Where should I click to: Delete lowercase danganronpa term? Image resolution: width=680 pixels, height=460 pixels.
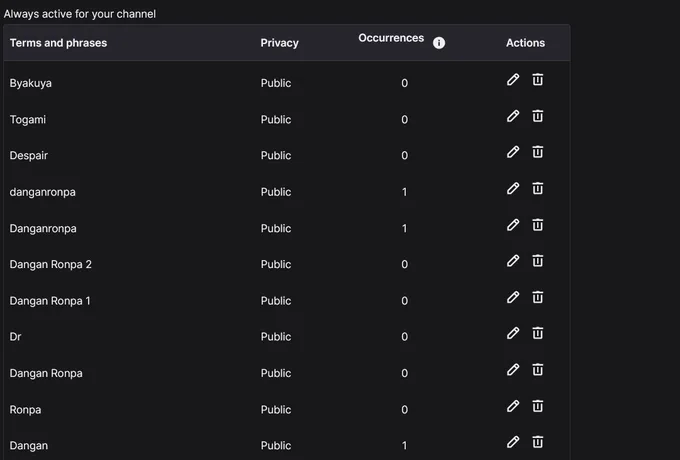tap(538, 189)
